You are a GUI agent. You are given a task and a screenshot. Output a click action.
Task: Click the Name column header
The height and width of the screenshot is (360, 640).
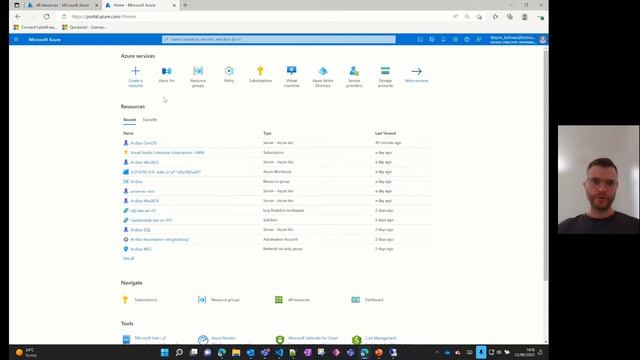point(128,133)
